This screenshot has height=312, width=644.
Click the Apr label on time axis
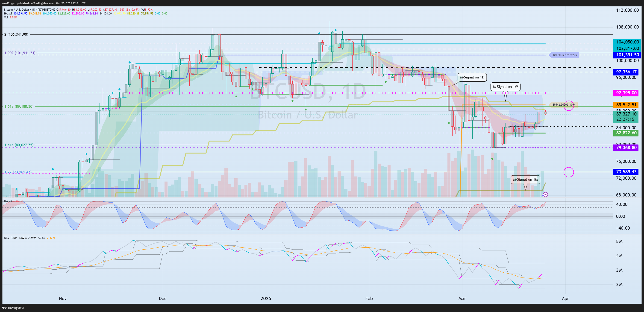(565, 298)
